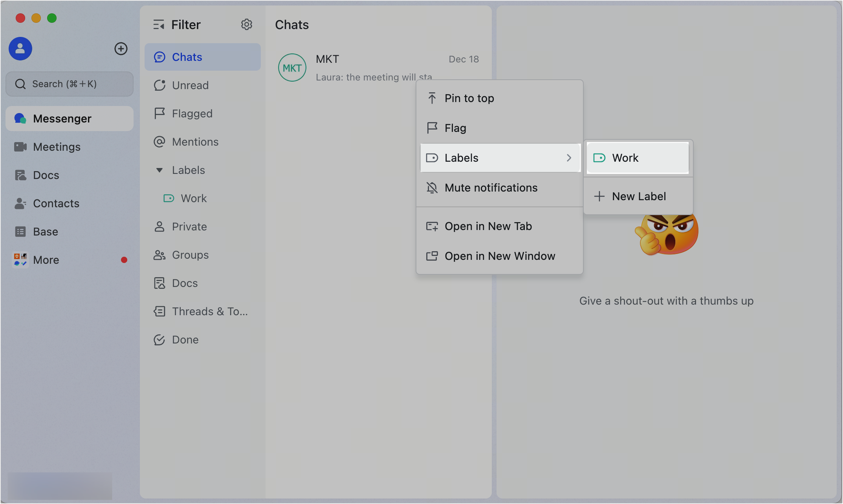Collapse the Labels tree in the filter list
Image resolution: width=843 pixels, height=504 pixels.
pos(159,170)
